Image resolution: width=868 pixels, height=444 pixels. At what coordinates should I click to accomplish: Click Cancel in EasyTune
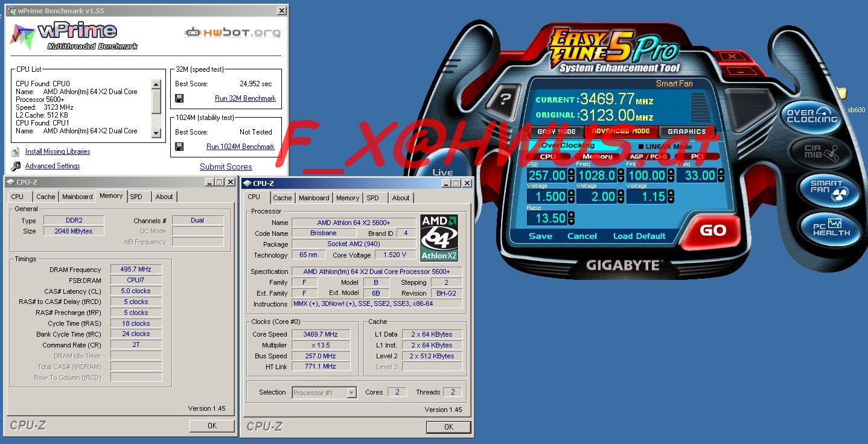click(x=582, y=236)
